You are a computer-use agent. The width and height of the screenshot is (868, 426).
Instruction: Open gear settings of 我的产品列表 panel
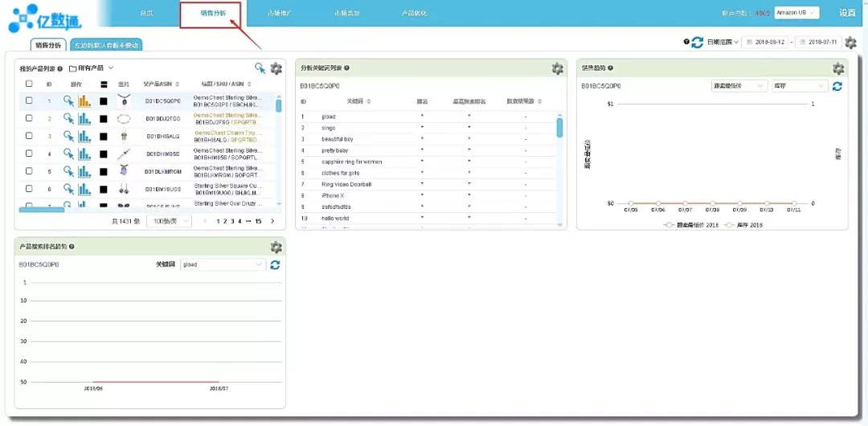(276, 68)
